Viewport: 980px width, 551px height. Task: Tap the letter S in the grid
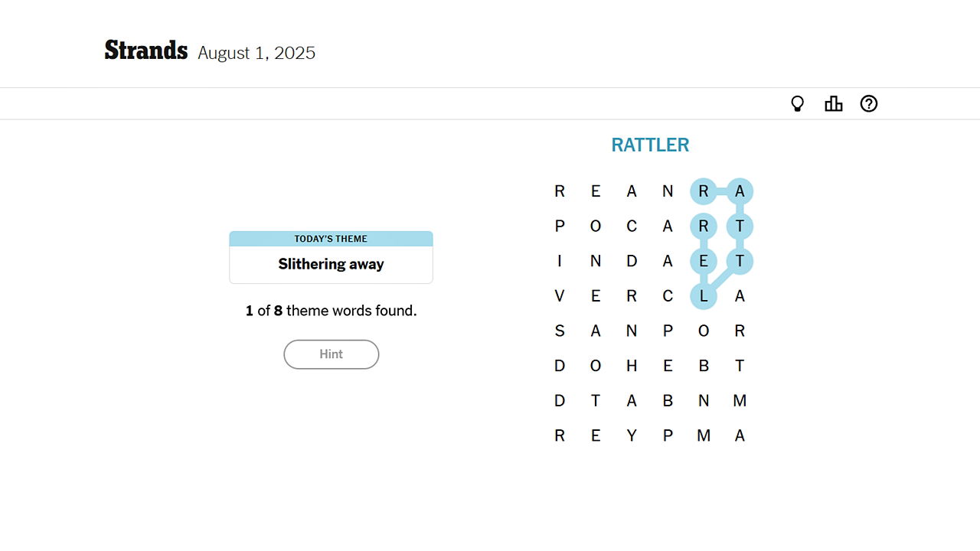coord(560,331)
